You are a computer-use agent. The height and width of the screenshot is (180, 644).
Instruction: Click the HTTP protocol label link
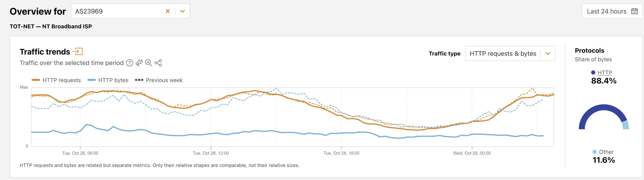(604, 73)
